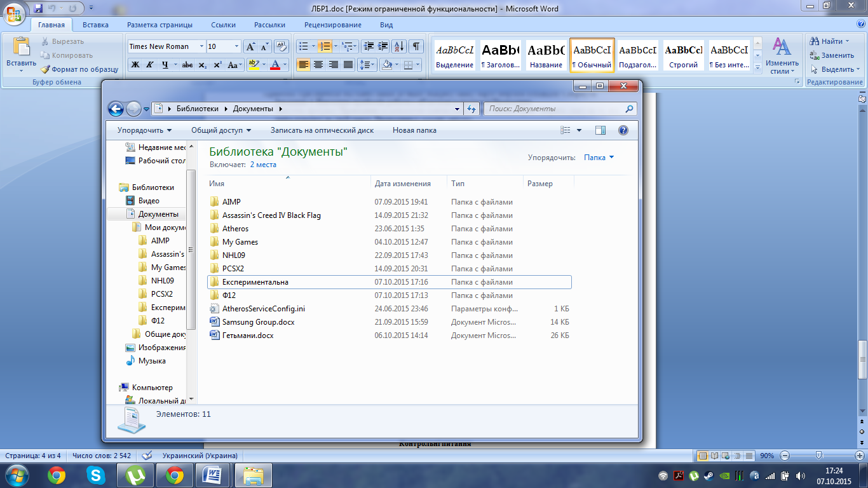Click the Поиск: Документы search field

click(553, 109)
